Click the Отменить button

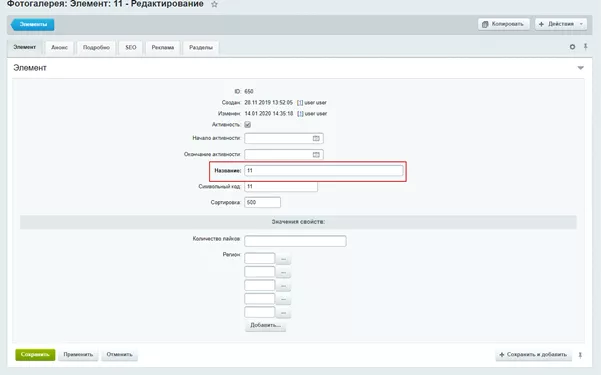[x=119, y=355]
